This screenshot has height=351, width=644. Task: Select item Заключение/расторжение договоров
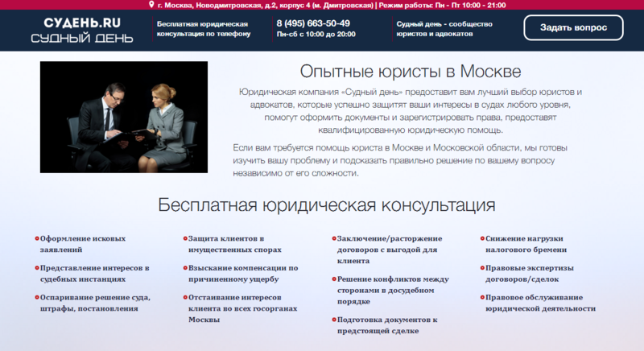pos(390,250)
